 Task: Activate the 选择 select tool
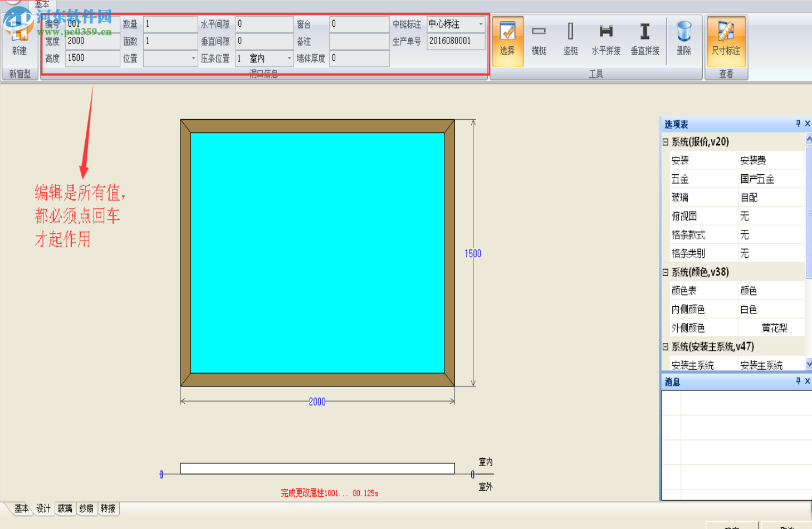[507, 41]
